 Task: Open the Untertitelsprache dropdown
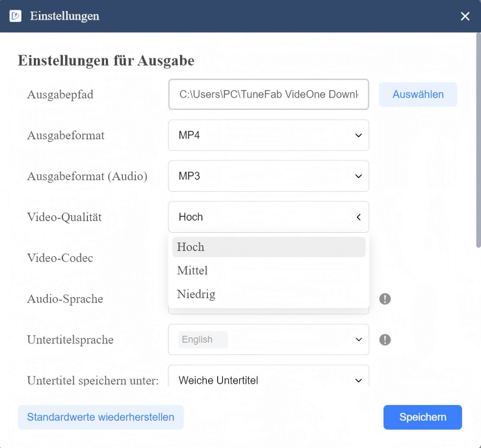coord(268,339)
